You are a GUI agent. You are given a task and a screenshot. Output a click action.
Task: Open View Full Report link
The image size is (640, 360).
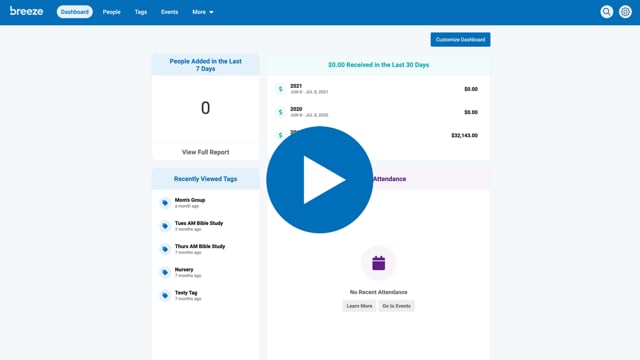click(205, 152)
